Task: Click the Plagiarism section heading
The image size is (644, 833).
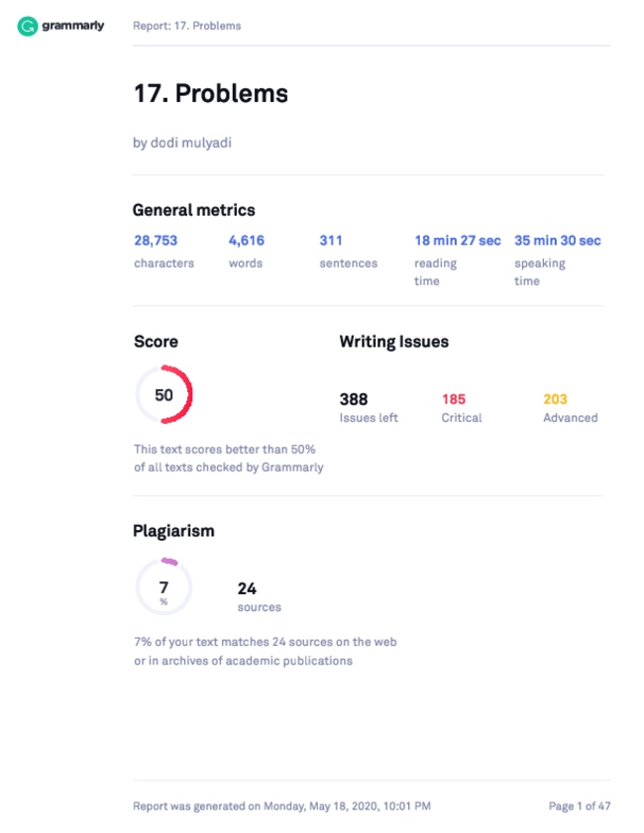Action: tap(173, 531)
